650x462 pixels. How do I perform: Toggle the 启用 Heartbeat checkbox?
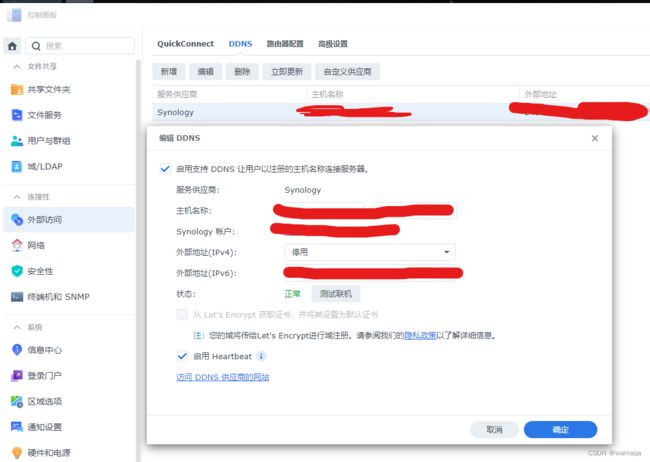pos(182,356)
